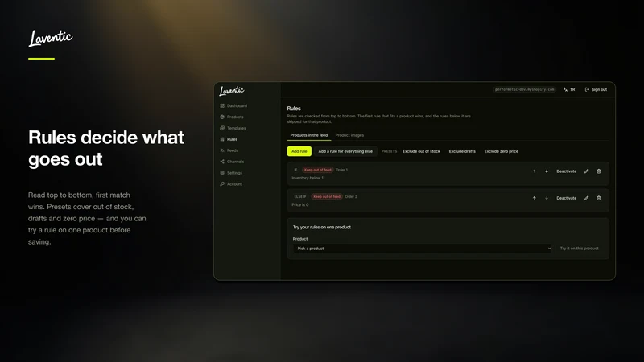Screen dimensions: 644x362
Task: Move Inventory below 1 rule down
Action: 547,171
